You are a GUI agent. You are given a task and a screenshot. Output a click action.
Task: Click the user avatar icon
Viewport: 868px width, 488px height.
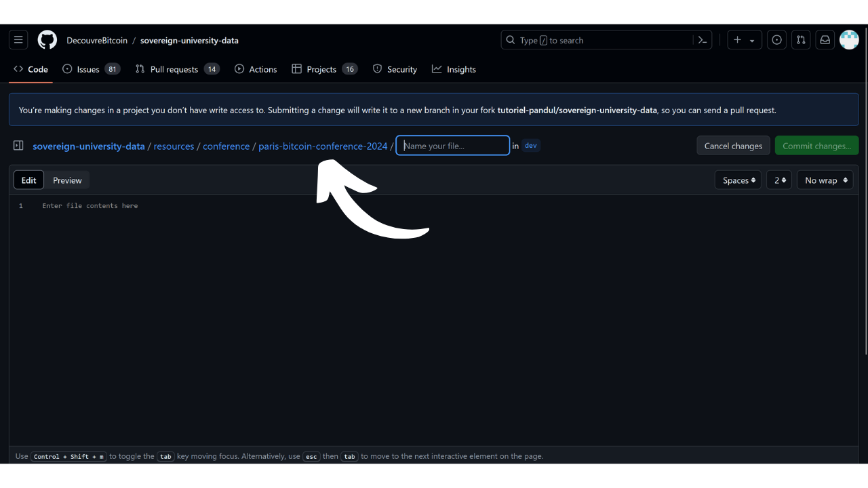[x=849, y=40]
